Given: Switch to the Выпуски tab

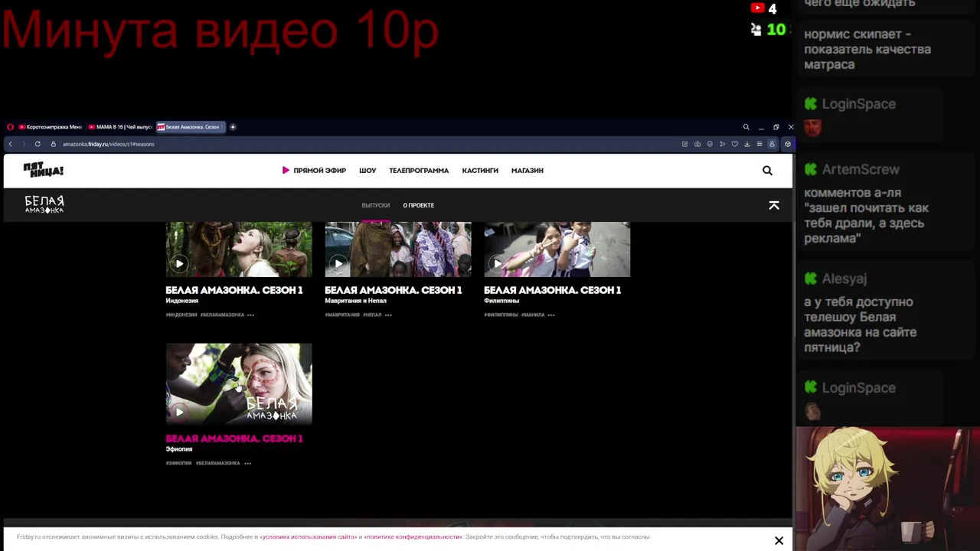Looking at the screenshot, I should (x=375, y=205).
